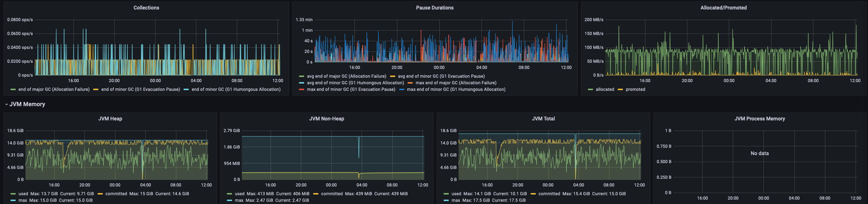Open the Pause Durations panel title menu
The width and height of the screenshot is (868, 204).
pos(435,8)
